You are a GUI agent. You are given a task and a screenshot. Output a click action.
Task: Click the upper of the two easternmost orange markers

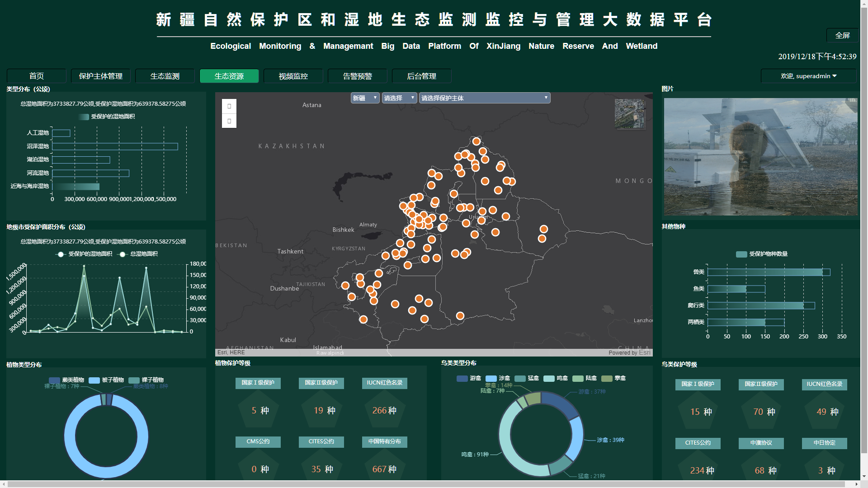click(x=544, y=229)
